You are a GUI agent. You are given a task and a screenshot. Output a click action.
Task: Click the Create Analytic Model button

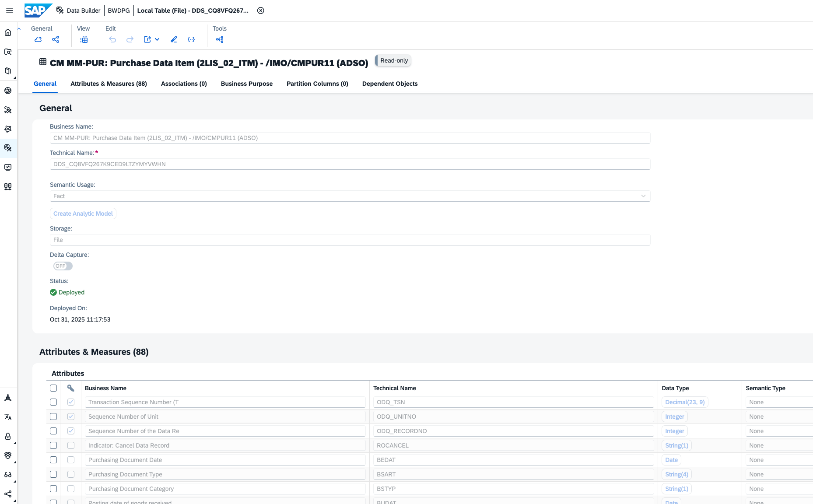tap(83, 213)
